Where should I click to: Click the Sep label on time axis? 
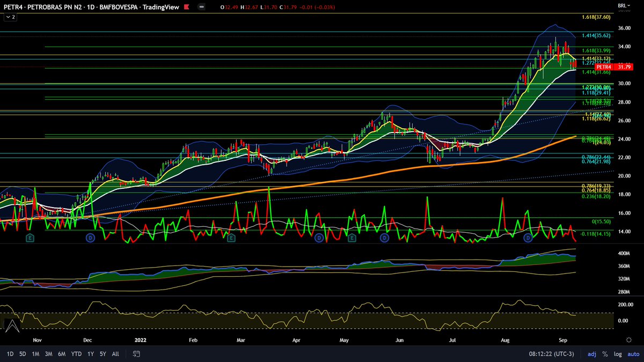(563, 339)
